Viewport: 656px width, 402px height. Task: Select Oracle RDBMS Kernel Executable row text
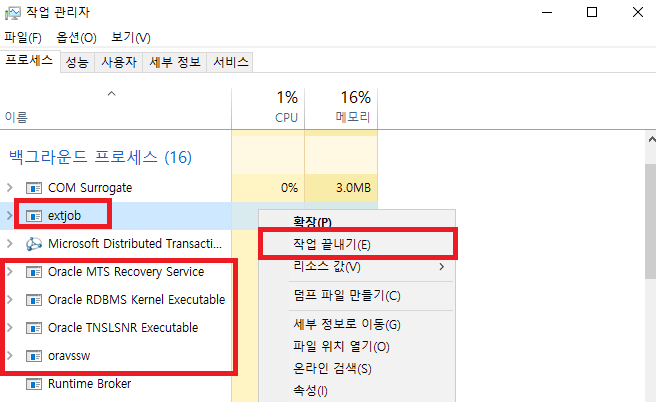(x=136, y=300)
